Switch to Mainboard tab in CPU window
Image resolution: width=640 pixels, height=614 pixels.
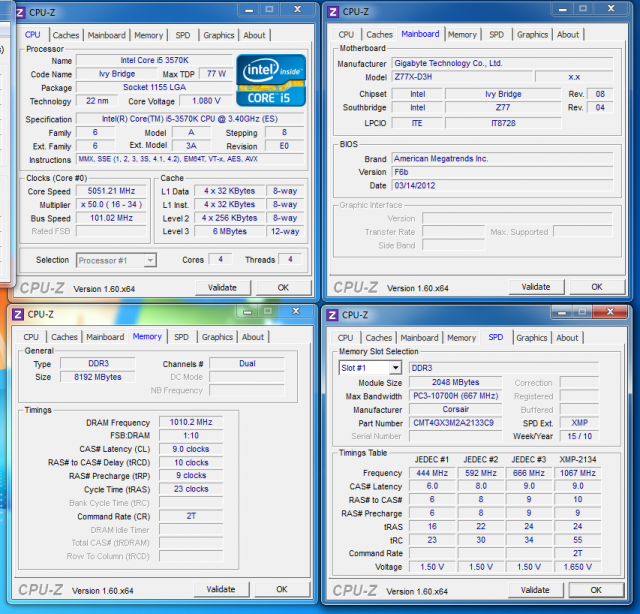click(107, 35)
